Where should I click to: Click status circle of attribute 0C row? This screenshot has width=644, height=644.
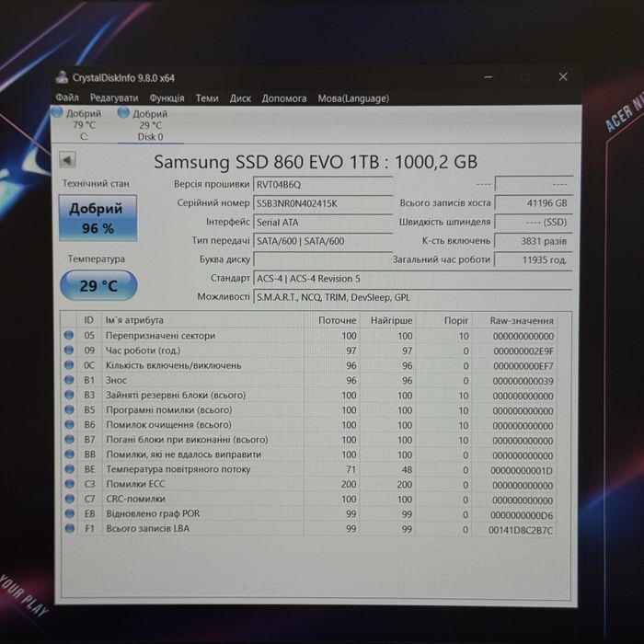[x=69, y=364]
